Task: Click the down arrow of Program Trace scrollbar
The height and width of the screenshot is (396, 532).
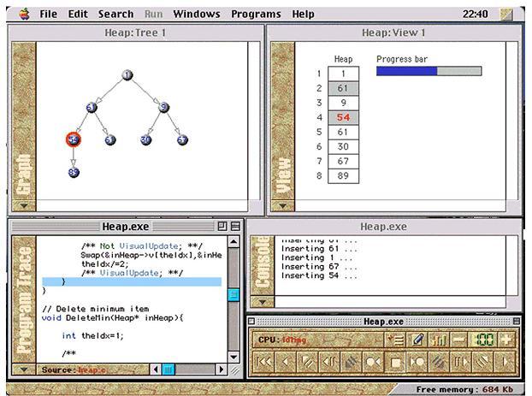Action: (x=233, y=357)
